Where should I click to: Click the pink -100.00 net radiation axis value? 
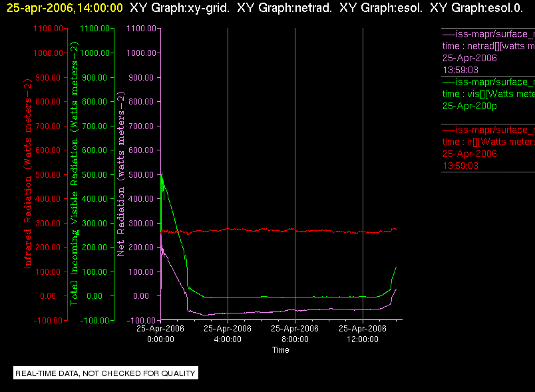pos(141,320)
